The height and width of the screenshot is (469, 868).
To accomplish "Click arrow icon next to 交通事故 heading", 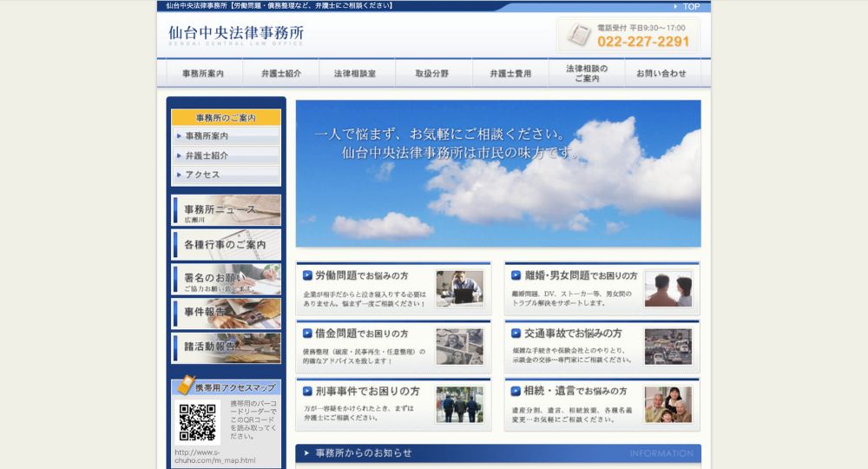I will (516, 334).
